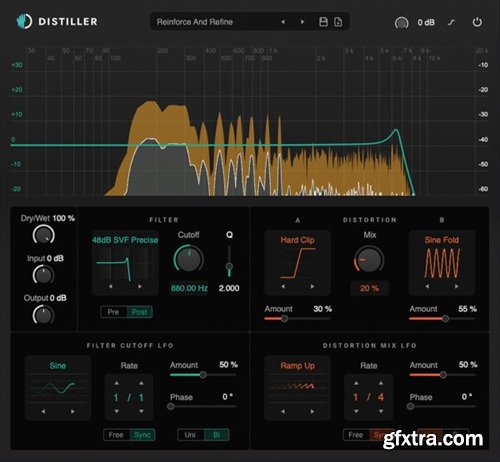Click Distortion B Amount slider handle
Image resolution: width=500 pixels, height=462 pixels.
click(445, 319)
